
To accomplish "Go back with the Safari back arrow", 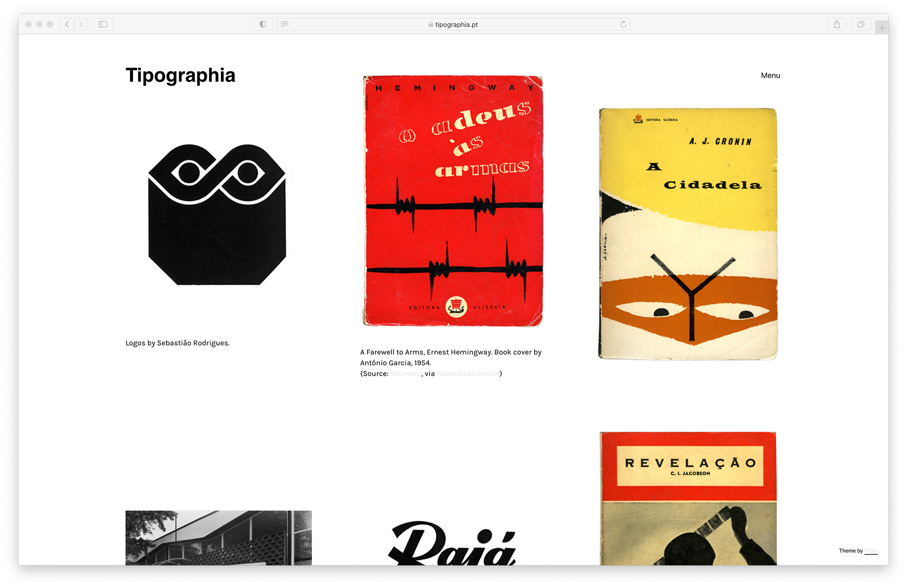I will tap(67, 24).
